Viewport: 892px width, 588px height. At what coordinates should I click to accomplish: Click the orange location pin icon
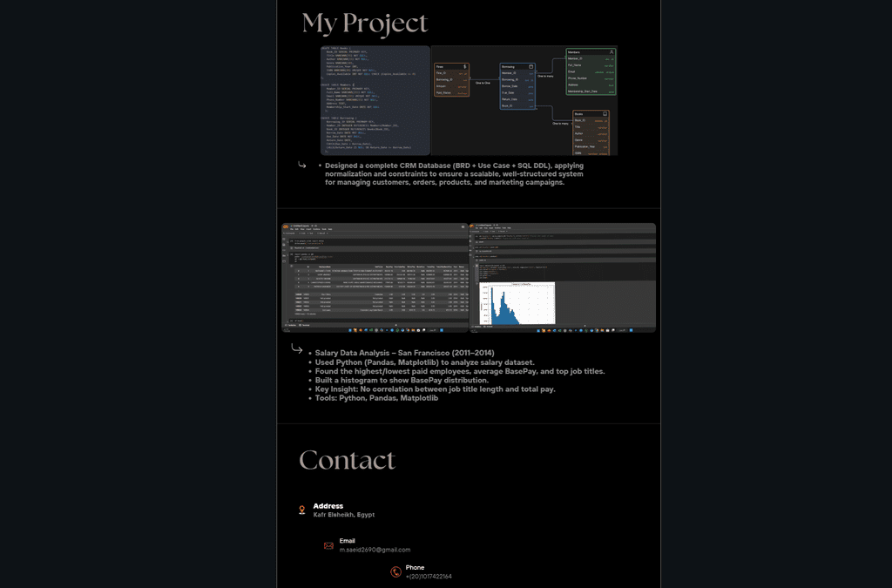(302, 510)
